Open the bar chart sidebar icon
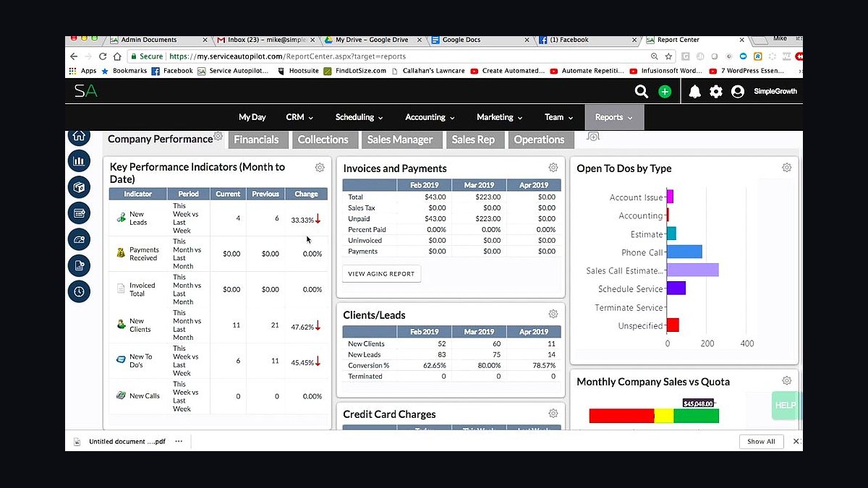This screenshot has width=868, height=488. tap(79, 160)
